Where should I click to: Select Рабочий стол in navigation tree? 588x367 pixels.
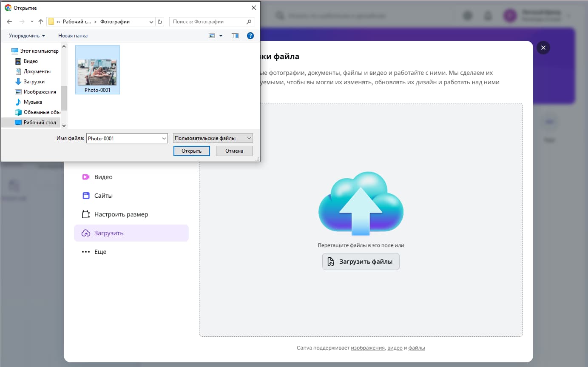click(x=31, y=122)
